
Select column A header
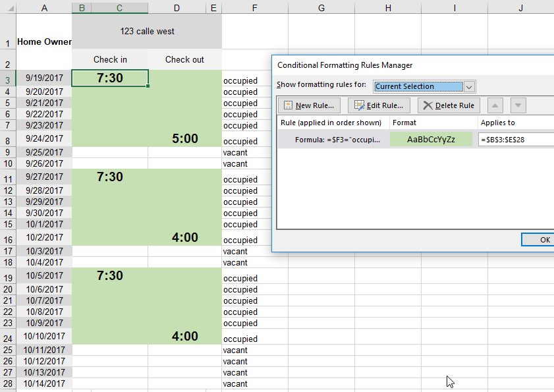point(44,8)
